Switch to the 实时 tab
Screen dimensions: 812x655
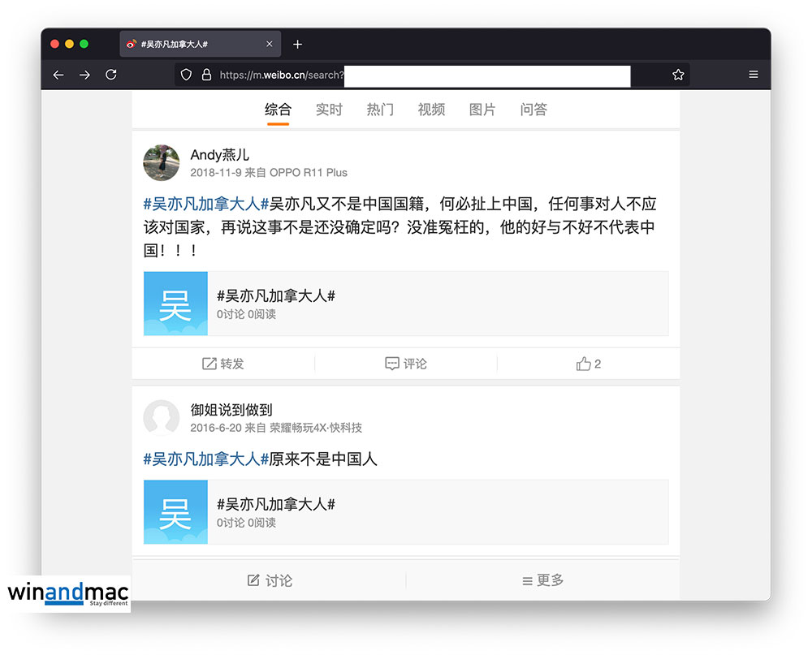click(329, 110)
